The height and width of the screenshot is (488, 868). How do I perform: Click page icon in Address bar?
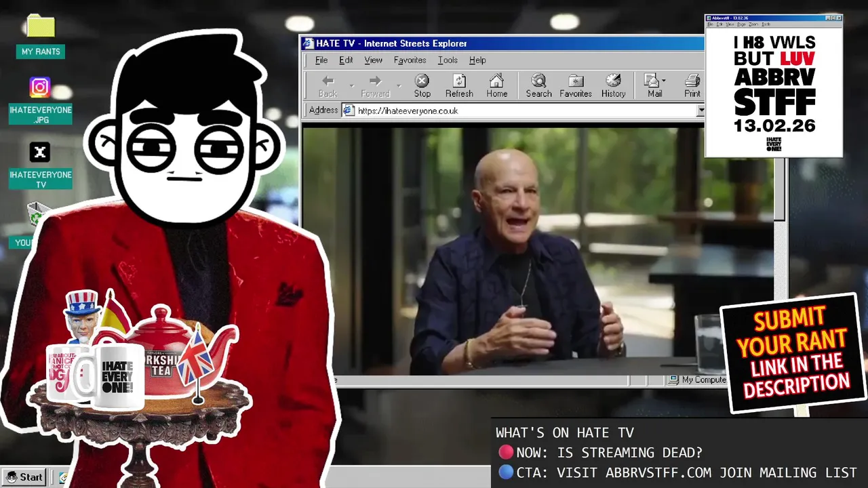click(x=349, y=110)
